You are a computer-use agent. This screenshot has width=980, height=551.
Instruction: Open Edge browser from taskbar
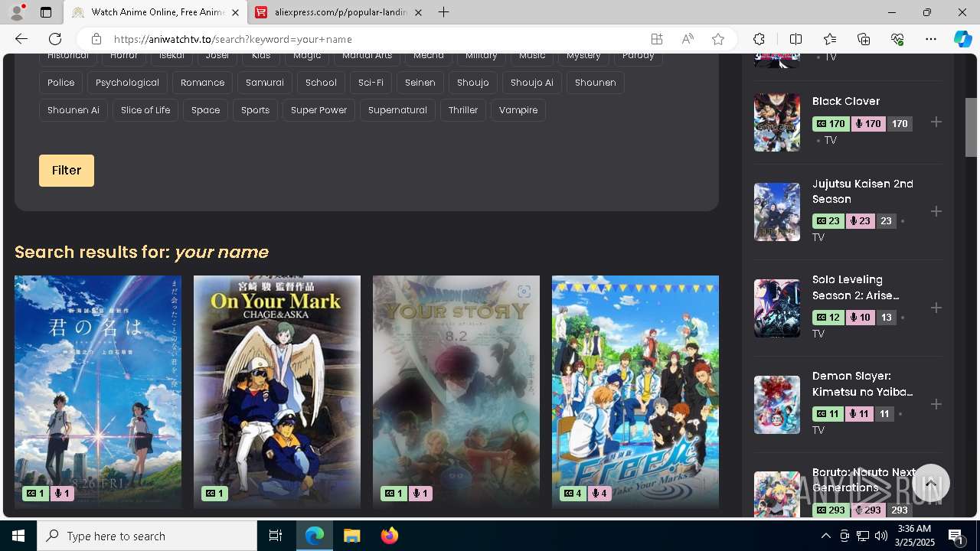tap(315, 536)
